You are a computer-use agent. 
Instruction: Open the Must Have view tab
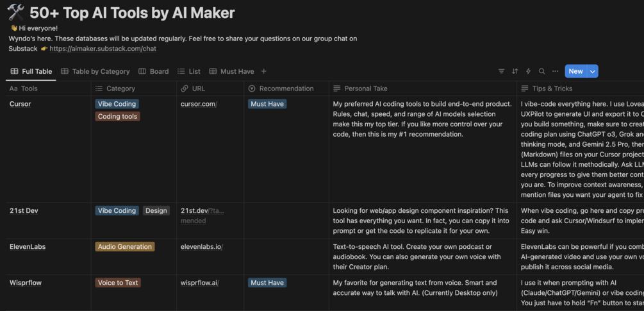coord(231,71)
